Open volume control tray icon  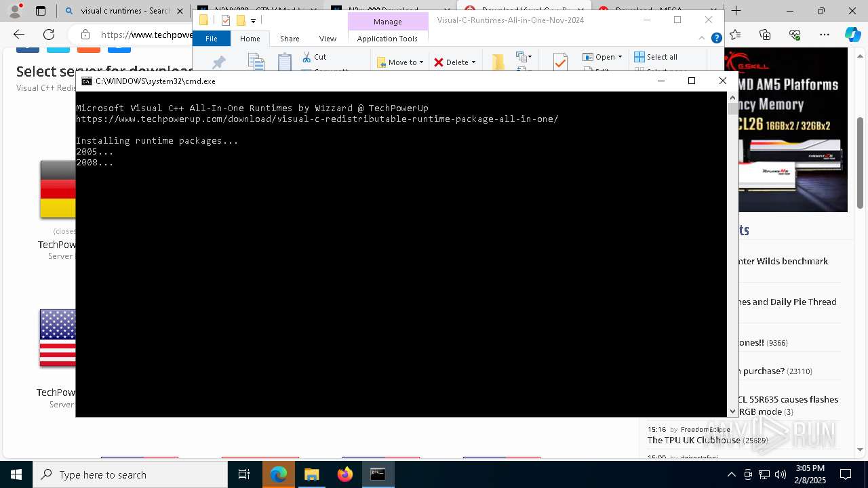(x=781, y=474)
